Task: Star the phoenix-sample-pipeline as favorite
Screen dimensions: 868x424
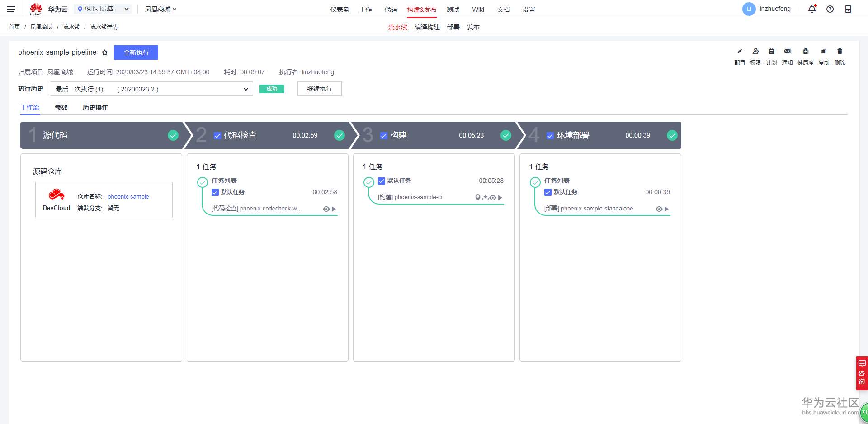Action: coord(105,52)
